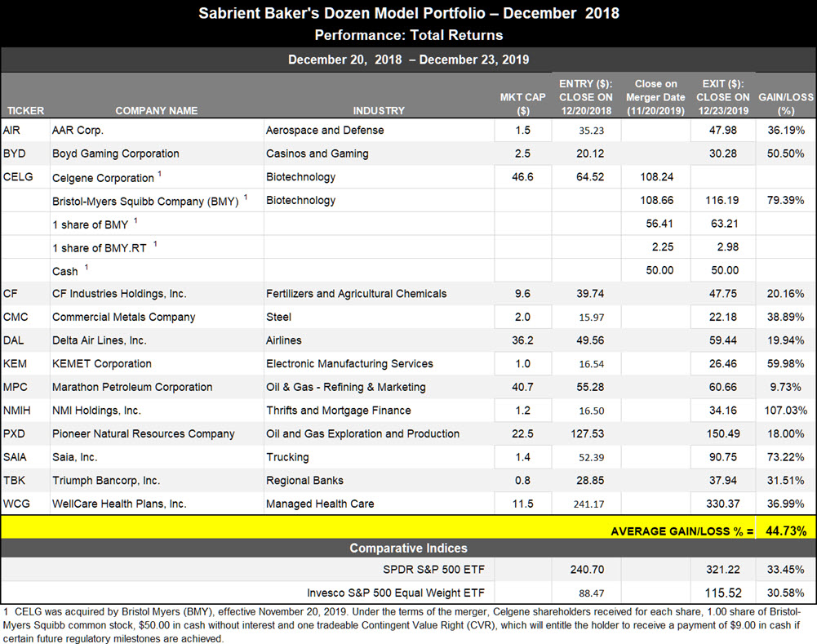The width and height of the screenshot is (817, 644).
Task: Click the TBK ticker cell
Action: [14, 481]
